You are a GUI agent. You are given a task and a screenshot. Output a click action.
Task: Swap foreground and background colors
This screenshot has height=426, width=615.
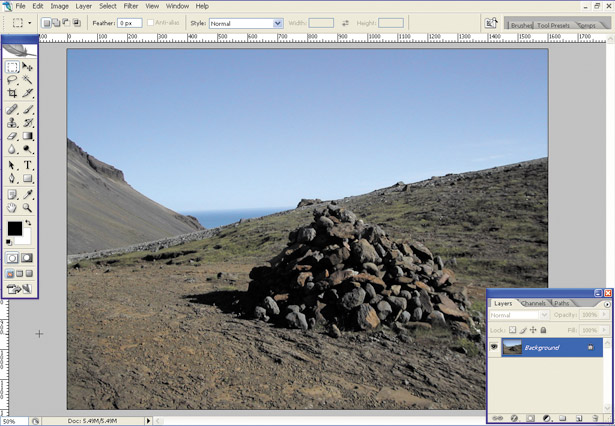tap(28, 223)
